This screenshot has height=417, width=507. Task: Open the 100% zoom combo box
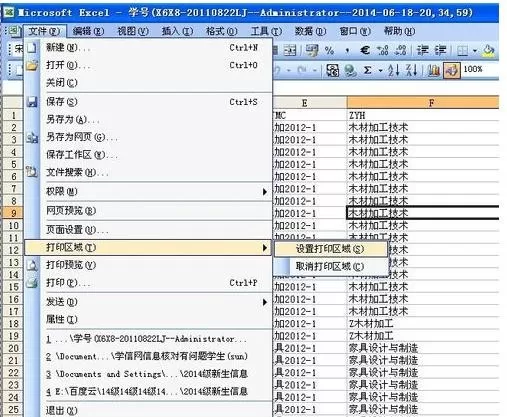[480, 70]
